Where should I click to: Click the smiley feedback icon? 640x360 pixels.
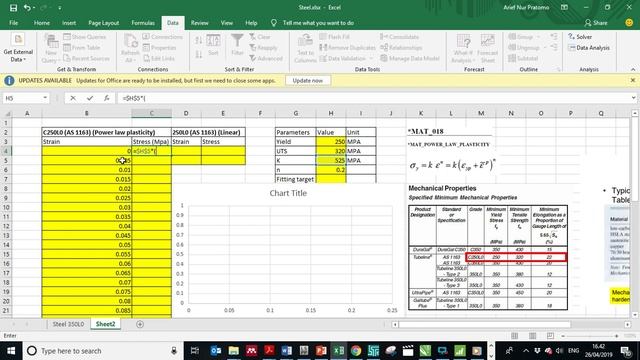(x=629, y=23)
